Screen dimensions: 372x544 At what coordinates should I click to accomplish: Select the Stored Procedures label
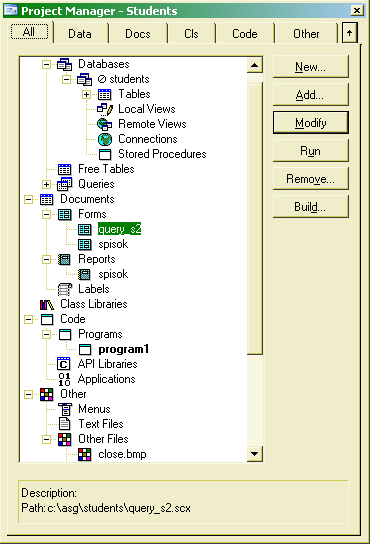162,154
